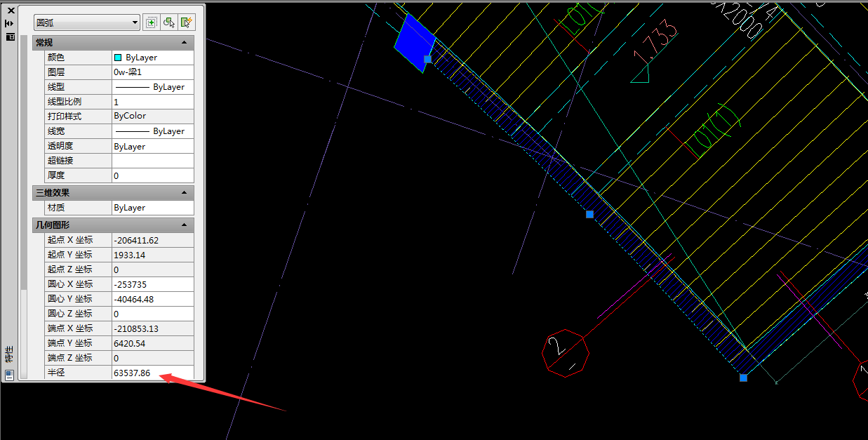Collapse the 常规 section
This screenshot has height=440, width=868.
tap(185, 43)
